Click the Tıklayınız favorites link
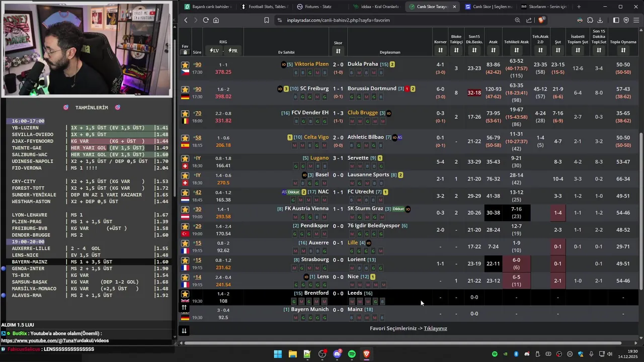The image size is (644, 362). pos(435,328)
